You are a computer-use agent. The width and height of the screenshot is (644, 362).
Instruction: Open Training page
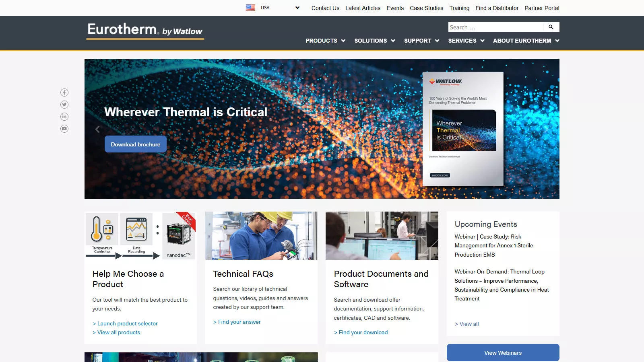tap(459, 8)
